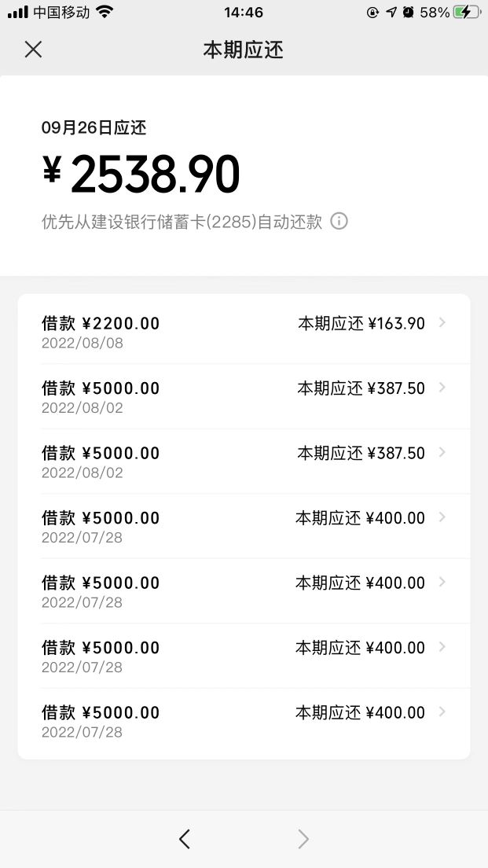Tap the rotation lock status icon
488x868 pixels.
tap(373, 13)
